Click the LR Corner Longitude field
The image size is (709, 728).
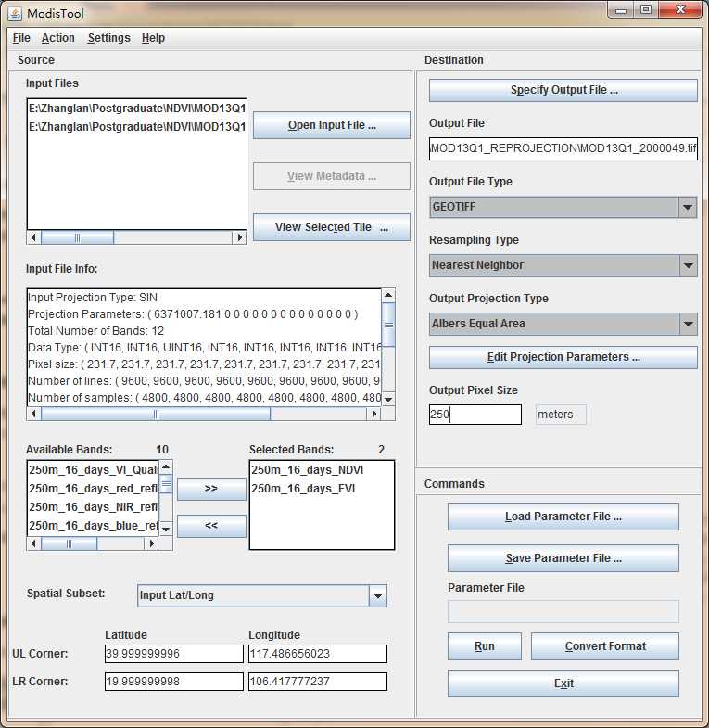point(318,682)
